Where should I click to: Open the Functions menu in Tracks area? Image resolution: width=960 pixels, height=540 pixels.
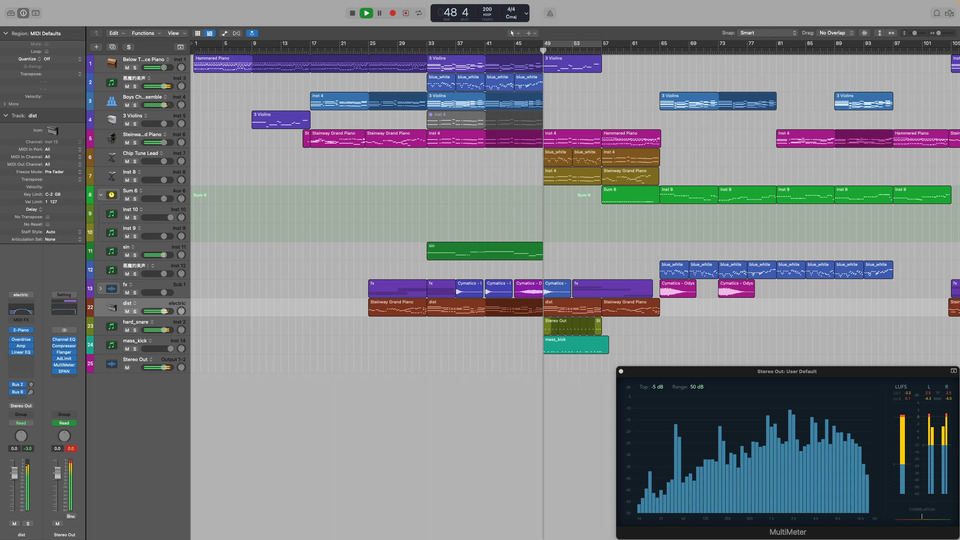click(x=146, y=33)
